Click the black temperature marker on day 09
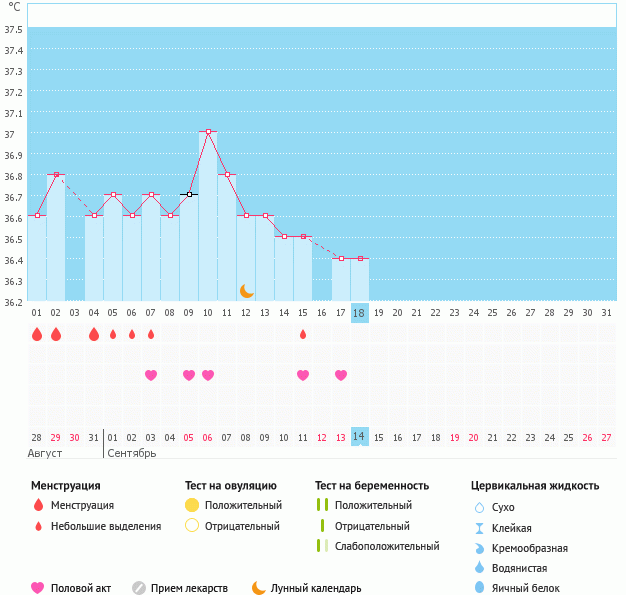Viewport: 626px width, 595px height. pyautogui.click(x=189, y=194)
